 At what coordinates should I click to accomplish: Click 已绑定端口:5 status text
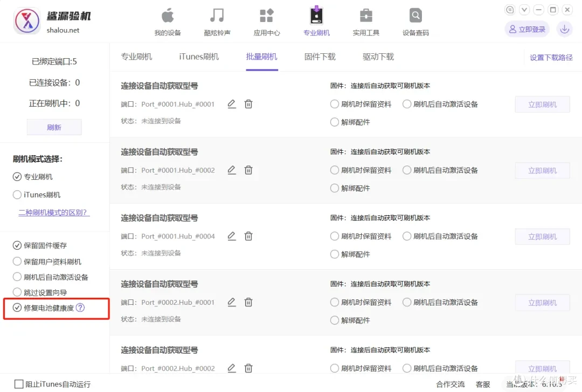pyautogui.click(x=54, y=61)
